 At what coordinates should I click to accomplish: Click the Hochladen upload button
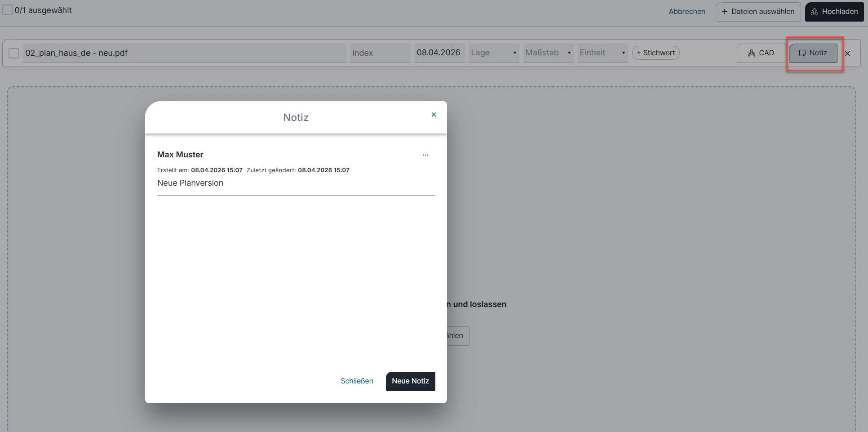pos(834,12)
